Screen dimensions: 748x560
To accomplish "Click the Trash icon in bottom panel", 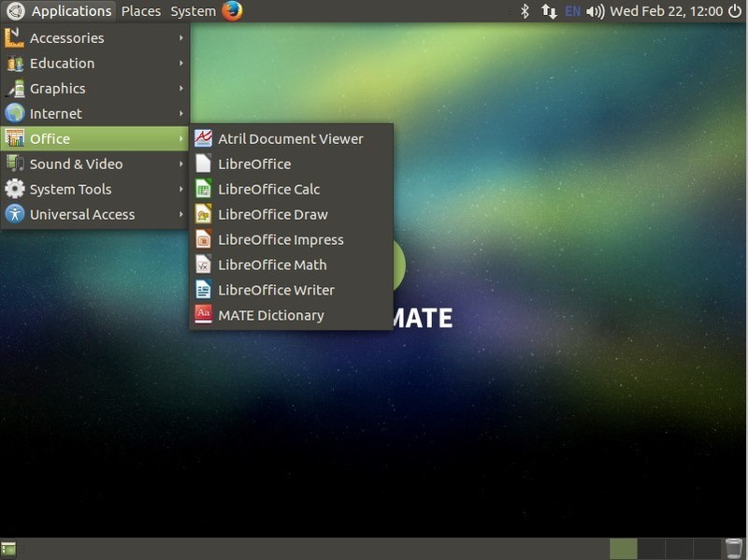I will [x=734, y=549].
